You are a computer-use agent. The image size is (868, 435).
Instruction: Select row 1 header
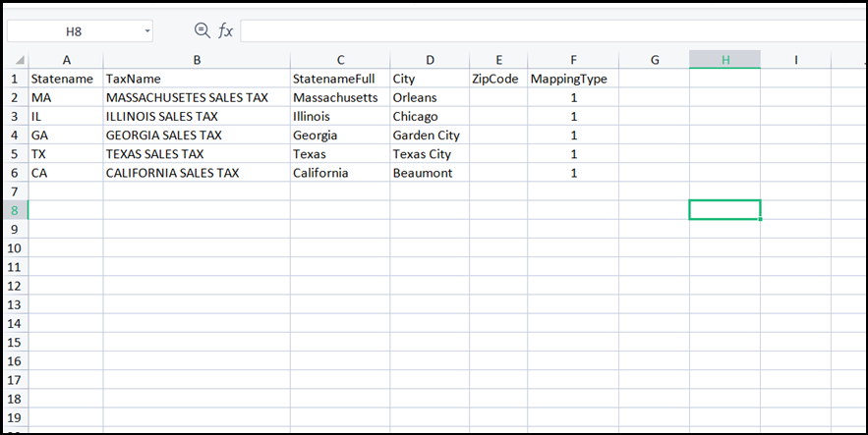pyautogui.click(x=15, y=79)
